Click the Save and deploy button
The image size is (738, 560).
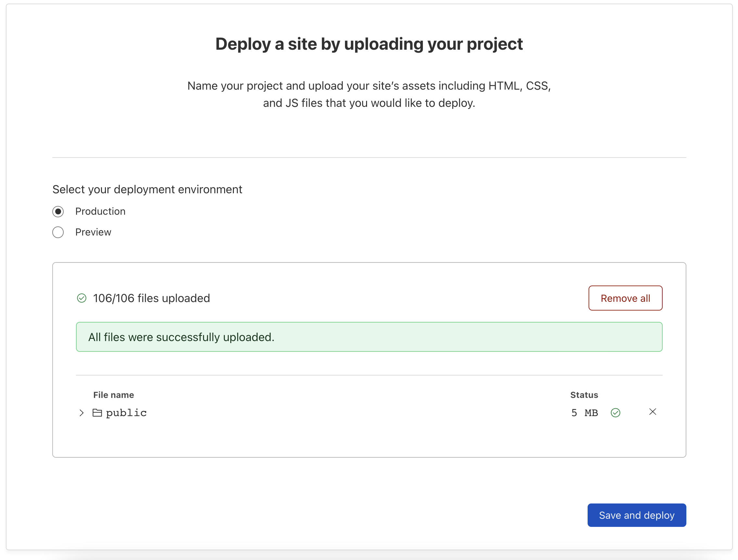tap(637, 515)
